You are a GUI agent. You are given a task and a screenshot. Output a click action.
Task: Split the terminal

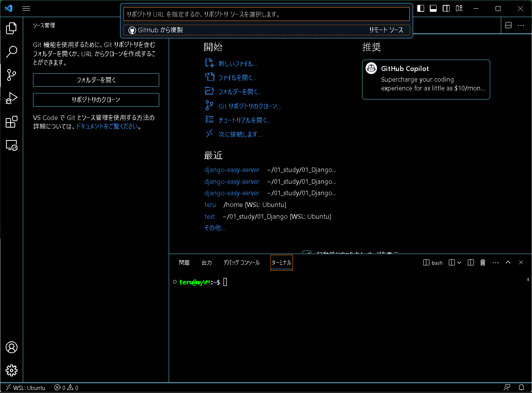pyautogui.click(x=471, y=262)
